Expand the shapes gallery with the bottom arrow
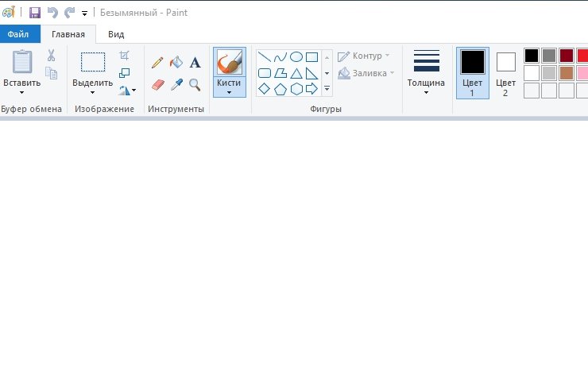Viewport: 588px width, 386px height. pyautogui.click(x=327, y=89)
